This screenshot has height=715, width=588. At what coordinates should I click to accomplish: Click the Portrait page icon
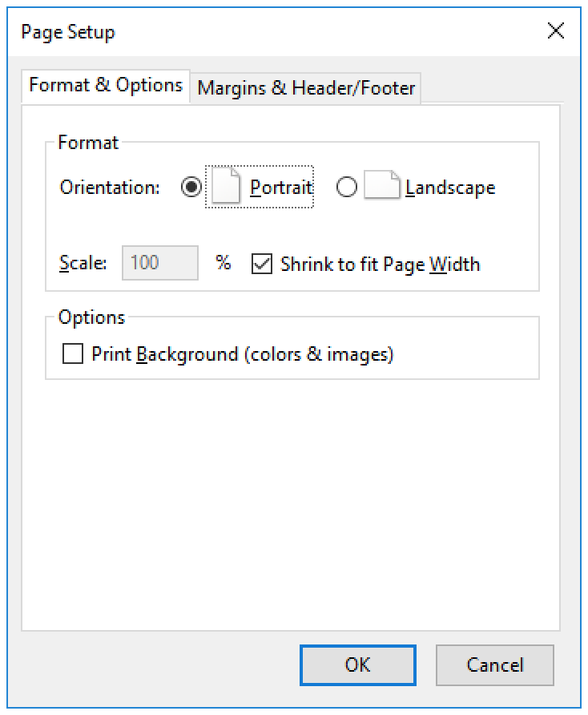coord(226,187)
